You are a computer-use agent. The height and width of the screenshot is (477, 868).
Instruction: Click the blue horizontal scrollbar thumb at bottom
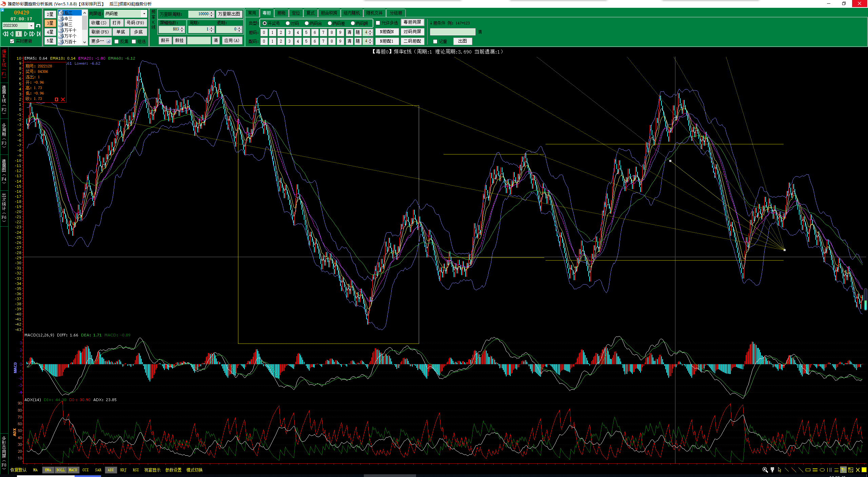(87, 476)
